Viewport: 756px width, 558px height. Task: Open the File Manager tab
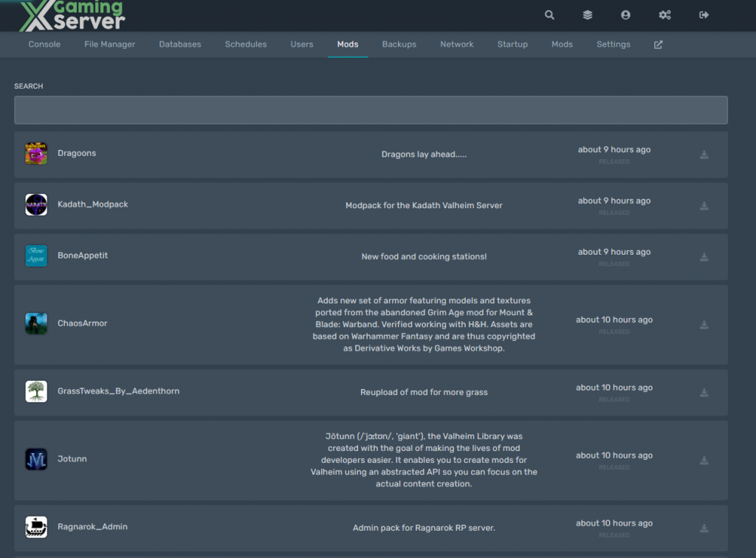click(x=109, y=44)
